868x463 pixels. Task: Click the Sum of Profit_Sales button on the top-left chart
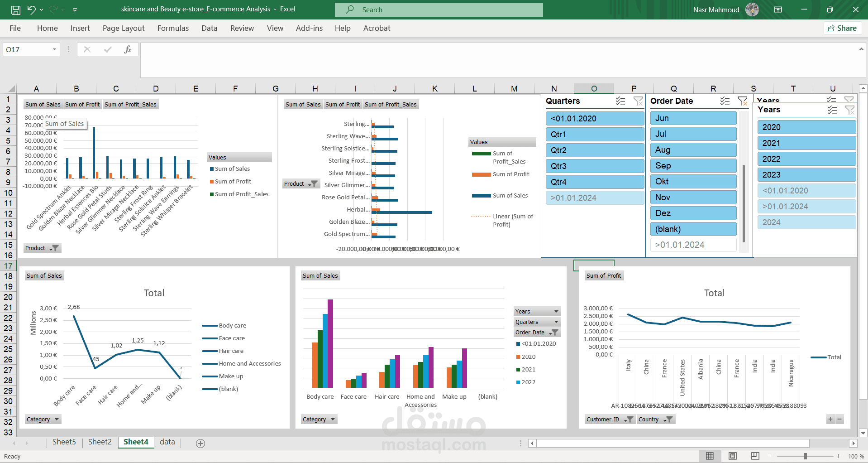click(130, 104)
